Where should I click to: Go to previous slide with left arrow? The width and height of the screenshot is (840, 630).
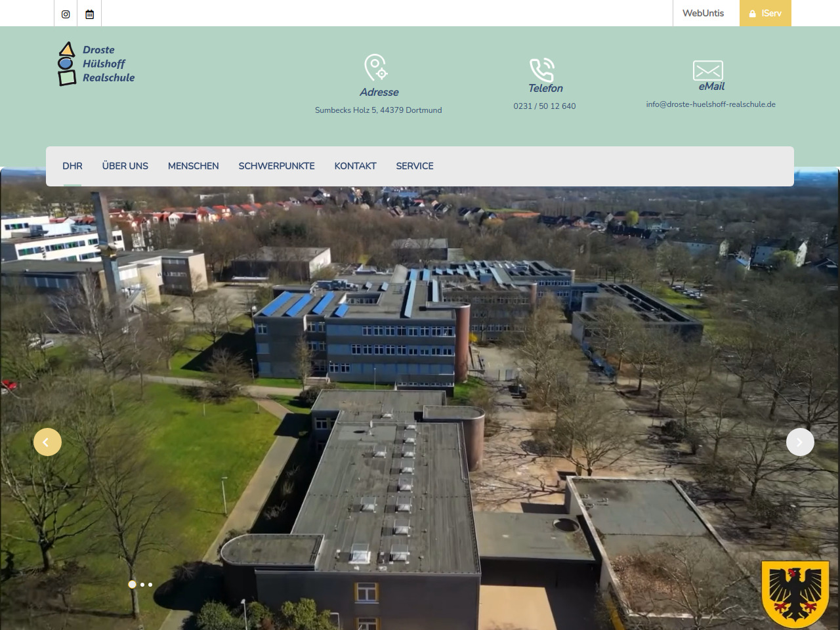[47, 442]
